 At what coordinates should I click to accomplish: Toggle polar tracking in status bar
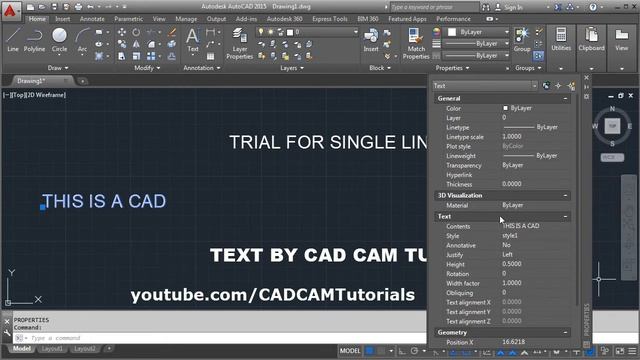tap(414, 351)
